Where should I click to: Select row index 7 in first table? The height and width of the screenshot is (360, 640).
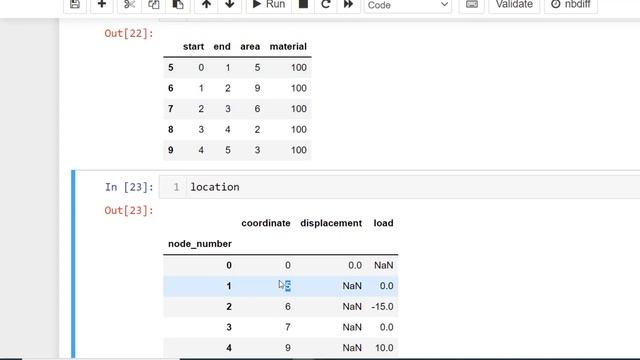click(171, 109)
